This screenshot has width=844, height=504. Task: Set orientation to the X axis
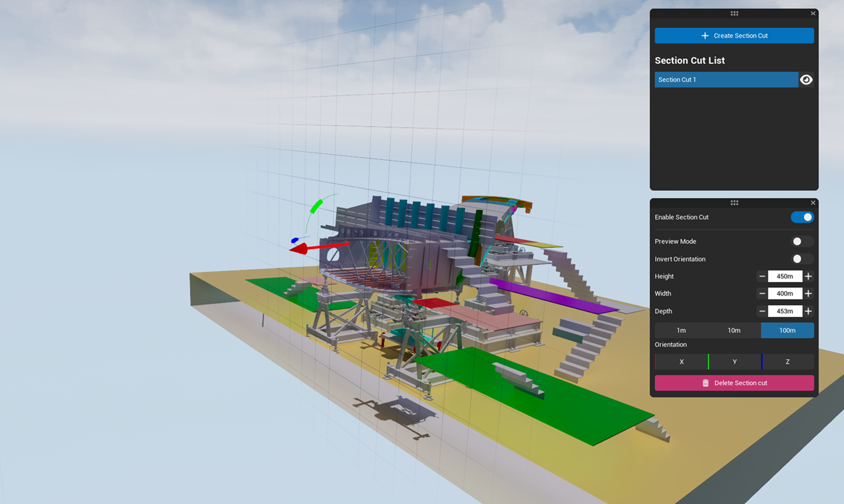(681, 362)
